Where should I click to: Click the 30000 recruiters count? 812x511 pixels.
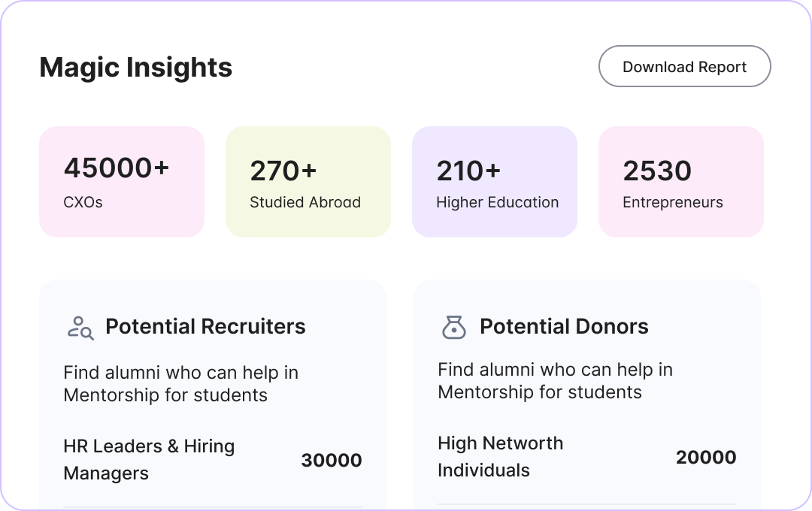(x=332, y=461)
